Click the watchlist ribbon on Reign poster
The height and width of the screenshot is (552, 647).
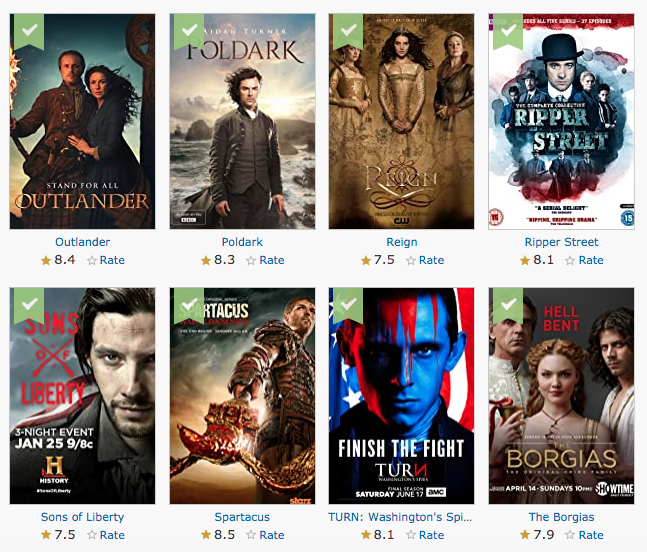pos(348,31)
